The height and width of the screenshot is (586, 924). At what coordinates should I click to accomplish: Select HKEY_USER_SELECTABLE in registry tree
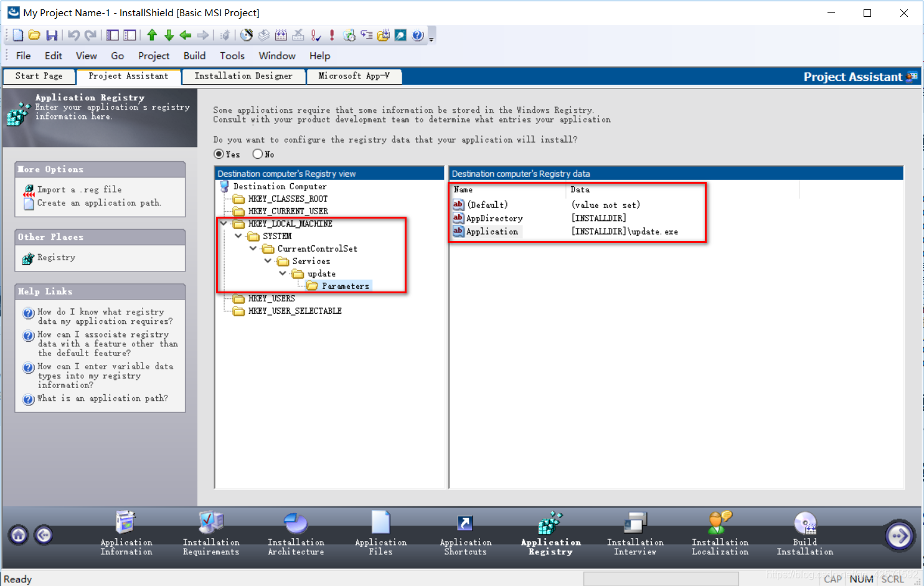[x=295, y=311]
